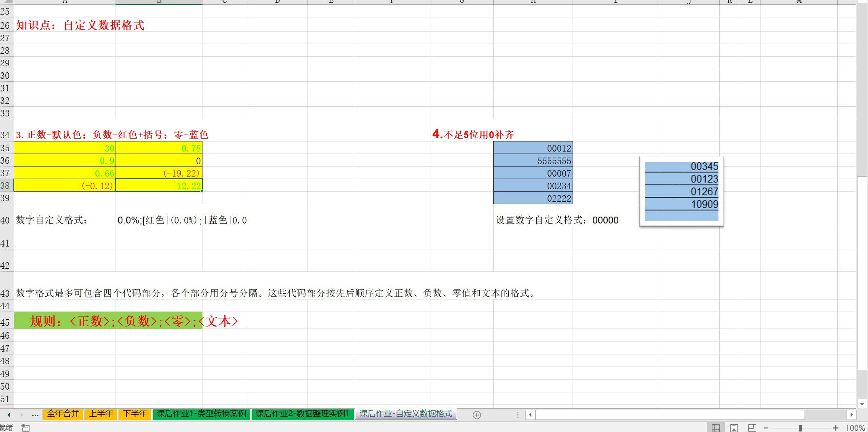Open the hidden sheets ellipsis button
The width and height of the screenshot is (868, 432).
tap(35, 415)
